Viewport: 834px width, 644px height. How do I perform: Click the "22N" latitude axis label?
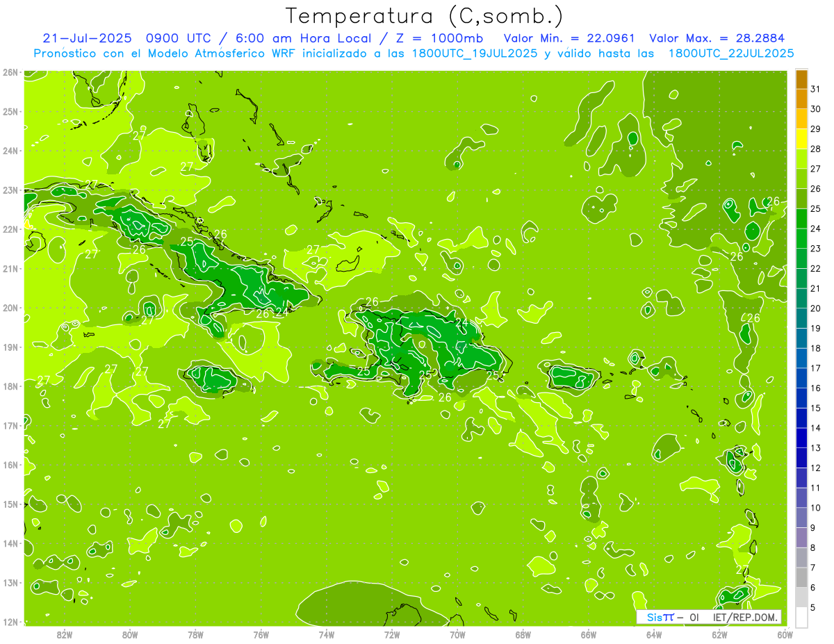10,229
